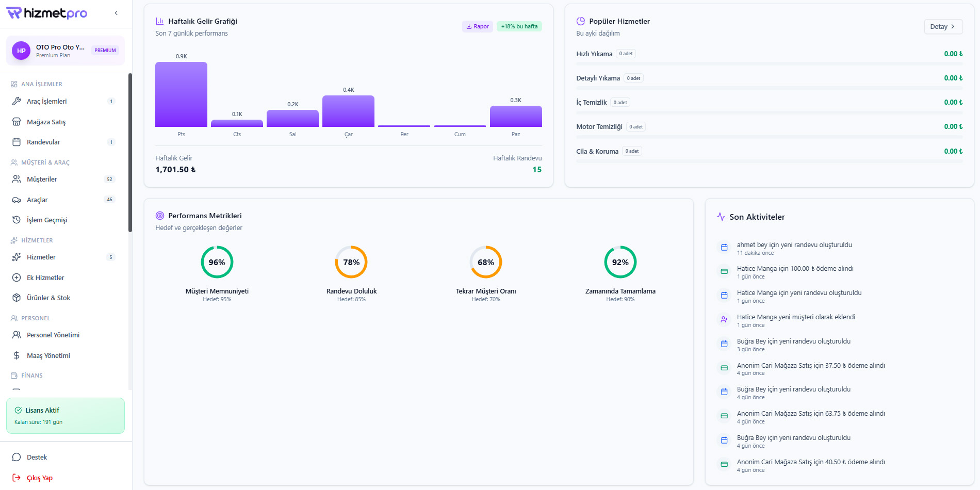Open Araçlar car icon
Screen dimensions: 980x490
pos(17,200)
